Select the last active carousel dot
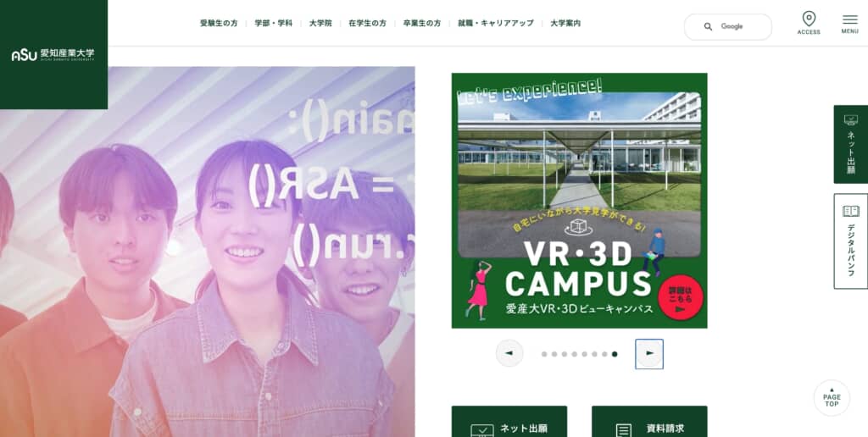This screenshot has width=868, height=437. [x=615, y=354]
